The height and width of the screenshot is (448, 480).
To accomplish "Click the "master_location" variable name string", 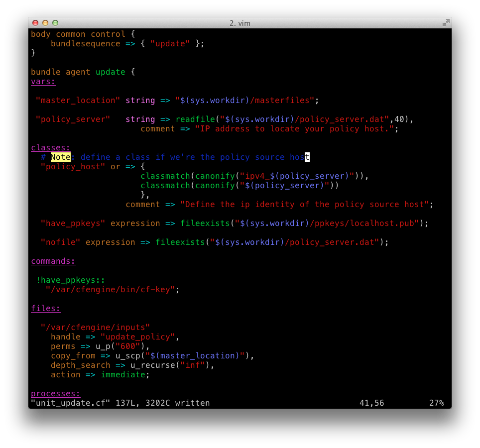I will coord(78,101).
